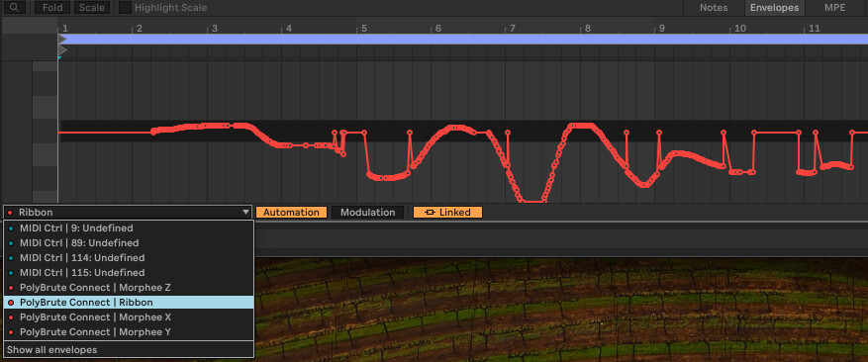Viewport: 868px width, 362px height.
Task: Click red dot next to Ribbon chooser
Action: coord(10,213)
